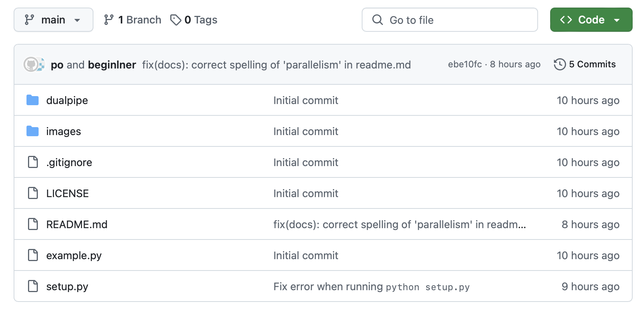Open README.md row's fix(docs) commit message
This screenshot has height=311, width=644.
point(400,224)
